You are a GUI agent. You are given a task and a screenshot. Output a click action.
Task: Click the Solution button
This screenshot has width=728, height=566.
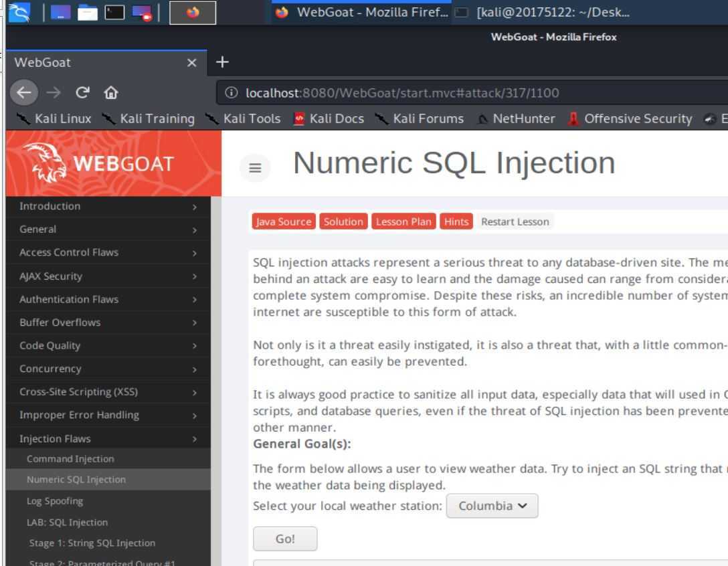click(343, 221)
